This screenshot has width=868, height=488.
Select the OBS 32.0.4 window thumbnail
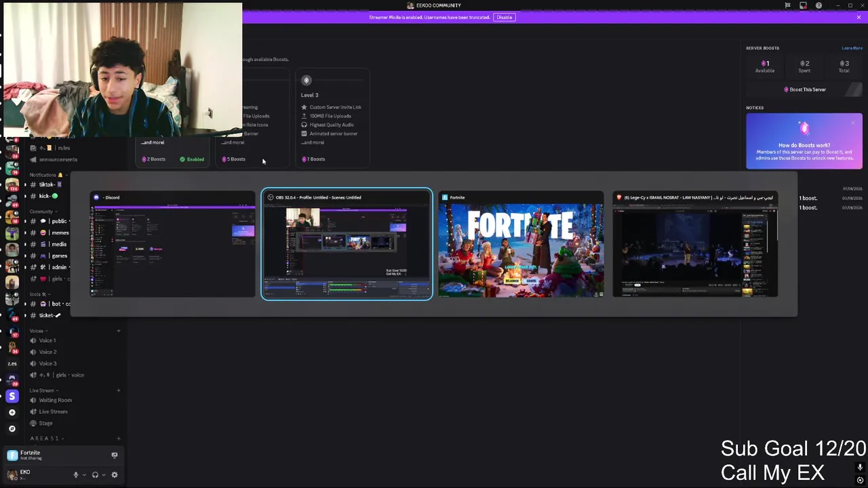pyautogui.click(x=347, y=244)
